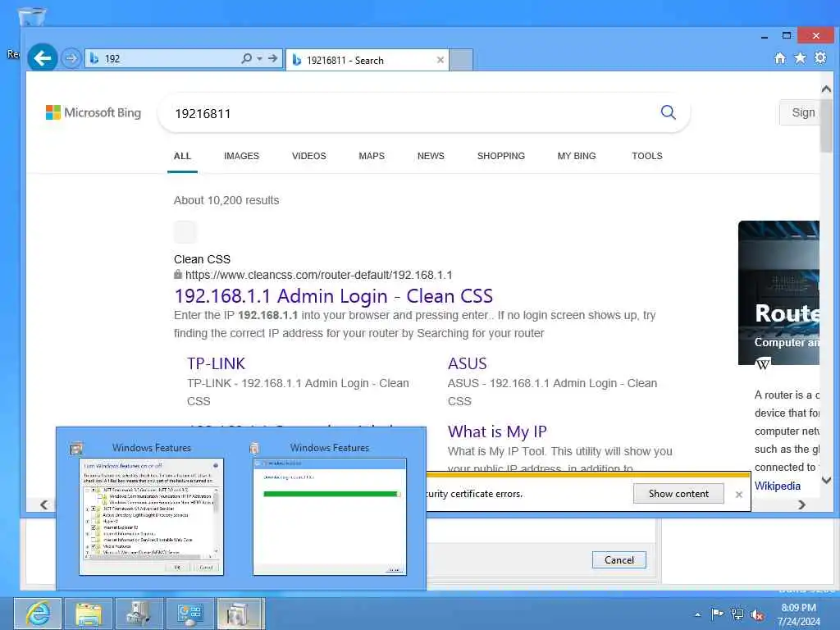Click the forward navigation arrow button
This screenshot has width=840, height=630.
[71, 58]
